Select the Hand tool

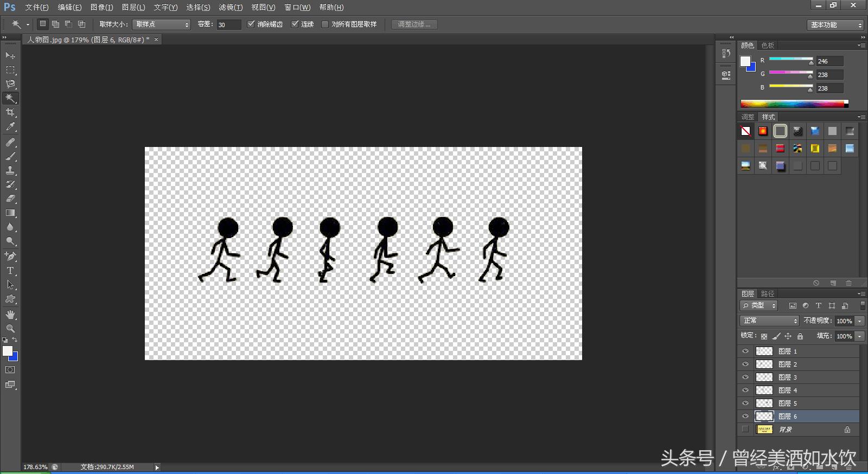tap(10, 315)
